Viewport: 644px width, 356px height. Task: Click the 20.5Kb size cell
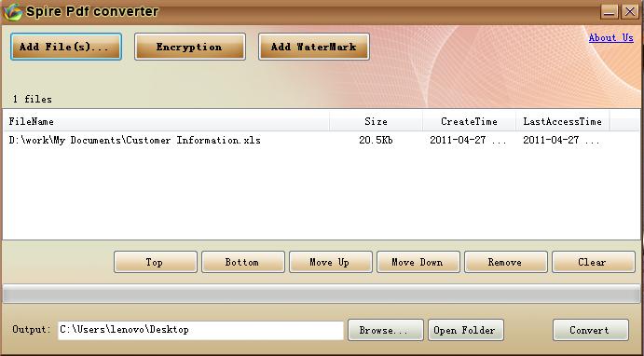click(376, 140)
